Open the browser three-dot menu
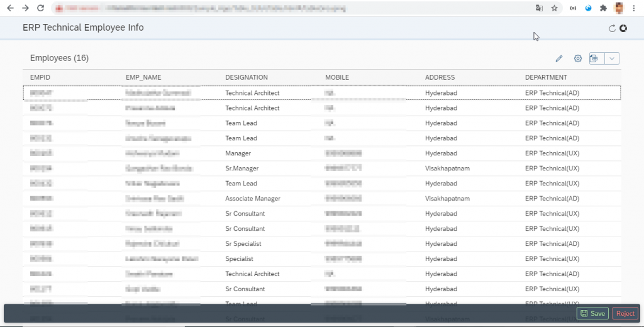This screenshot has width=644, height=327. (x=634, y=8)
